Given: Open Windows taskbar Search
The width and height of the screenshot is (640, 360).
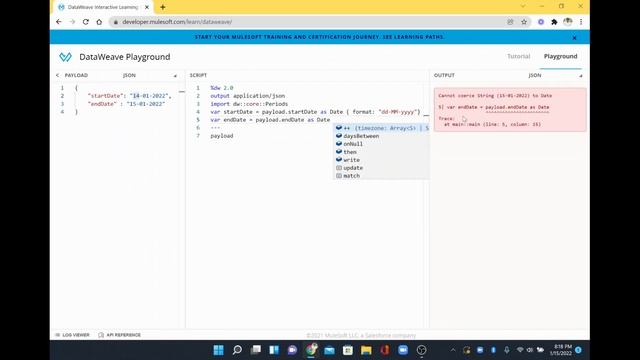Looking at the screenshot, I should coord(237,350).
